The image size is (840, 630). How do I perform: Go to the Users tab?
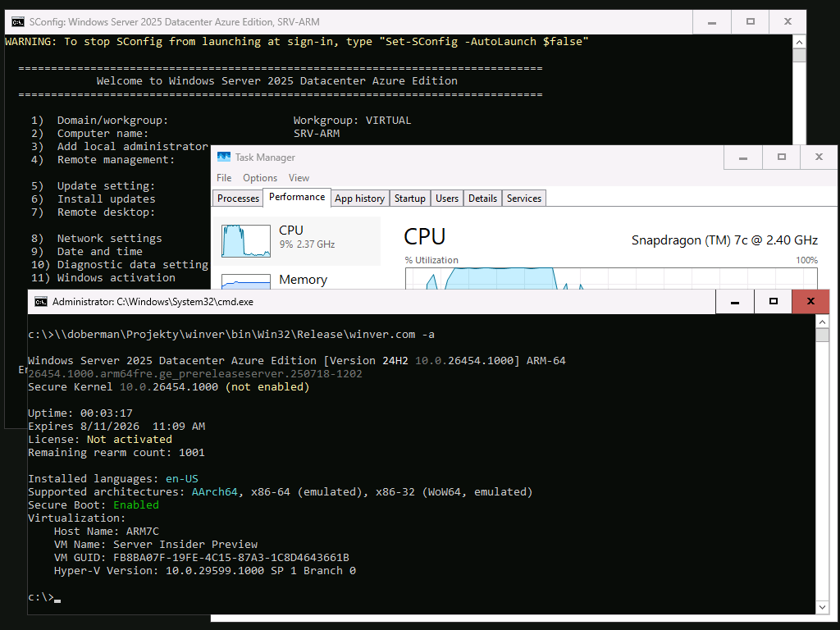[447, 199]
